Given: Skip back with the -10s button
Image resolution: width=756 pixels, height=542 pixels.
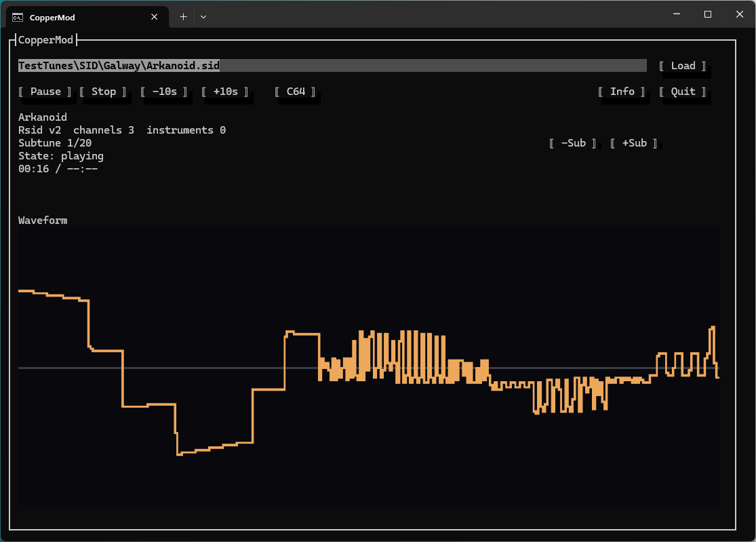Looking at the screenshot, I should coord(164,92).
